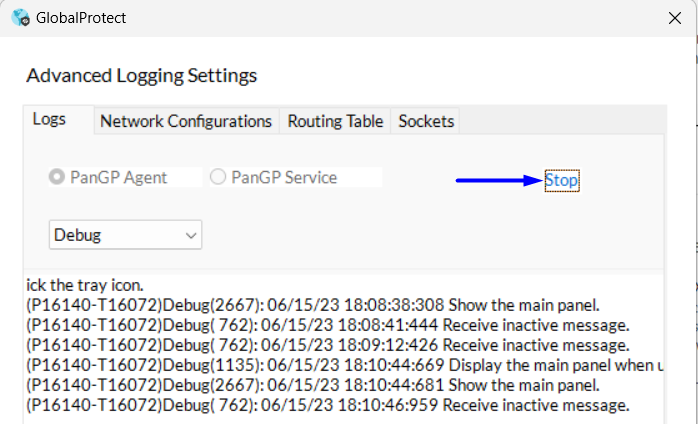Choose the PanGP Service radio option
The height and width of the screenshot is (424, 698).
tap(218, 177)
